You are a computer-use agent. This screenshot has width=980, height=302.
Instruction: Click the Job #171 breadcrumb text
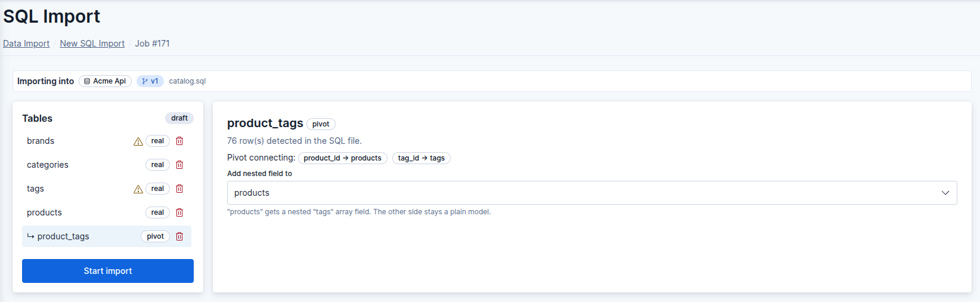point(152,44)
